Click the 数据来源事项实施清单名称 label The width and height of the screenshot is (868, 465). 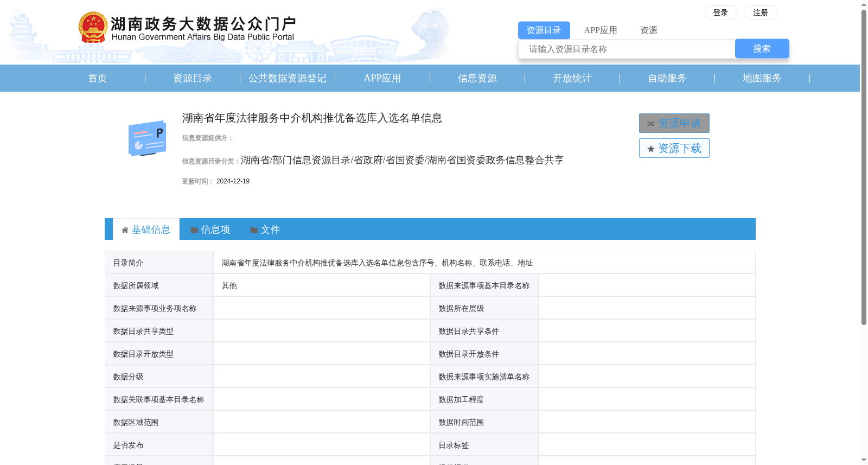point(484,377)
